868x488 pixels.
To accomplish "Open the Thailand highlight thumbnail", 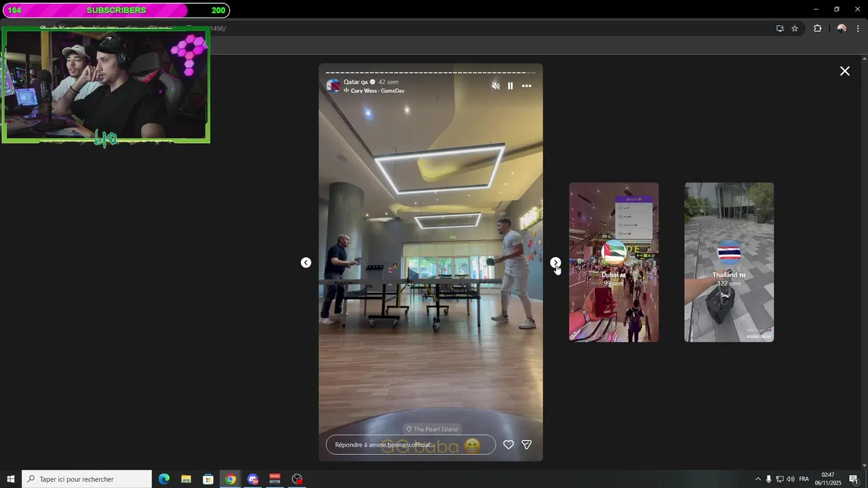I will pyautogui.click(x=729, y=262).
